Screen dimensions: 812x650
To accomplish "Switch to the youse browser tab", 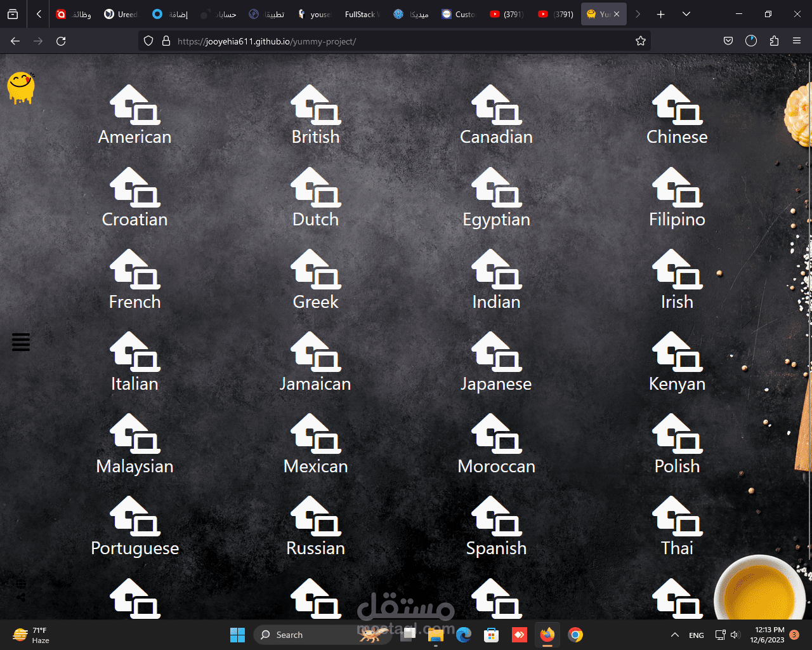I will (x=314, y=14).
